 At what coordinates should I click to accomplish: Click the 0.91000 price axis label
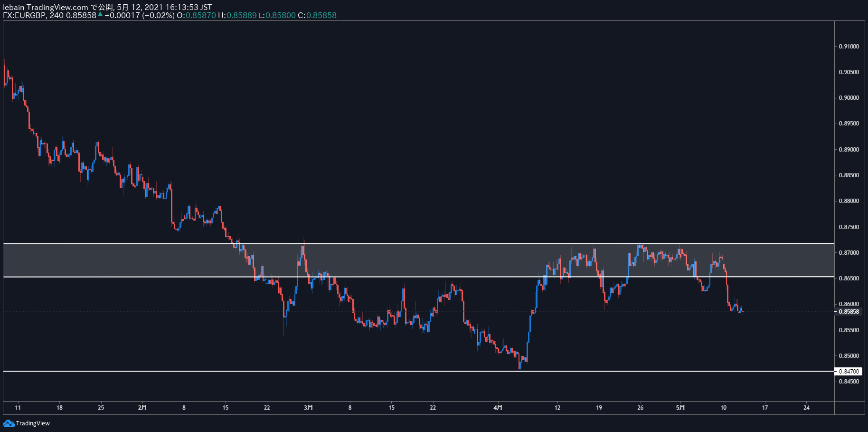849,47
